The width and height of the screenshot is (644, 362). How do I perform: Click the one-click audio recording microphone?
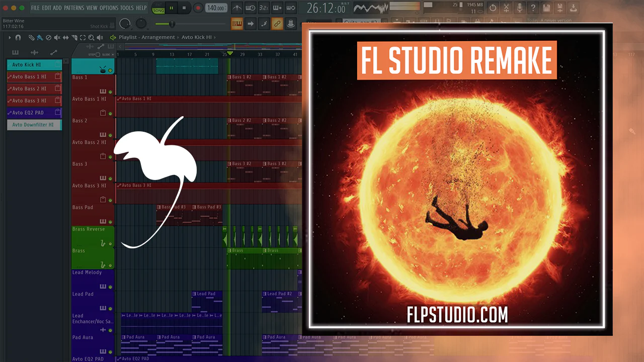coord(520,8)
